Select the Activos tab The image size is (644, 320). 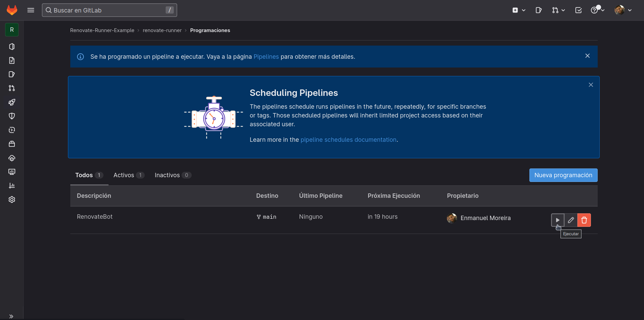[129, 175]
